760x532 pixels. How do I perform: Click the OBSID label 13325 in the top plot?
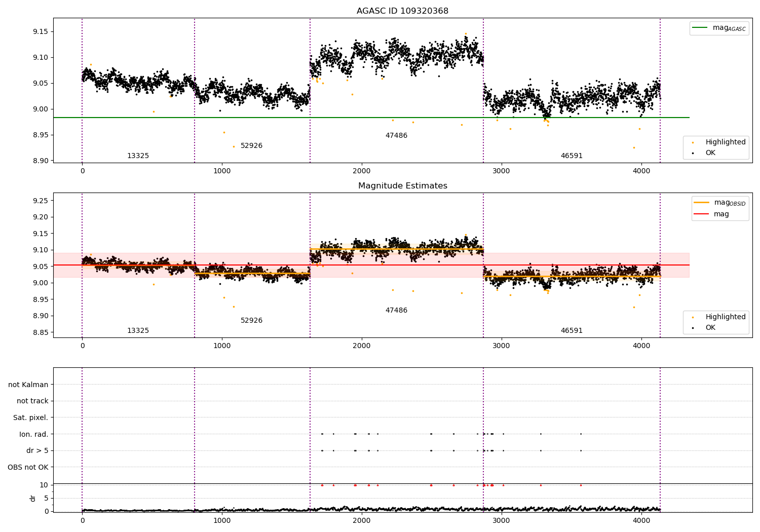[138, 156]
